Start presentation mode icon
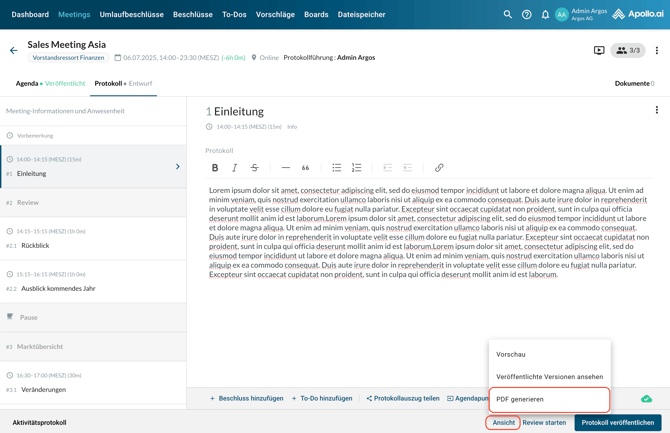 point(599,50)
